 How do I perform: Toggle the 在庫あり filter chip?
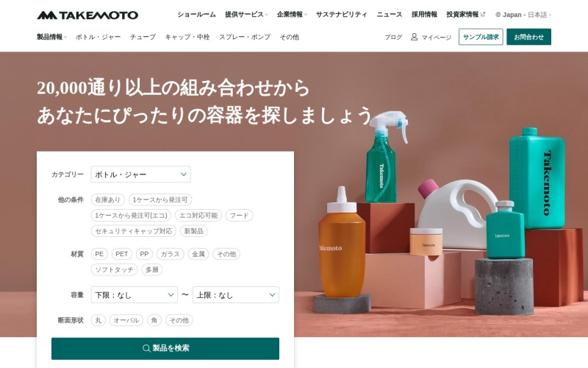tap(107, 199)
